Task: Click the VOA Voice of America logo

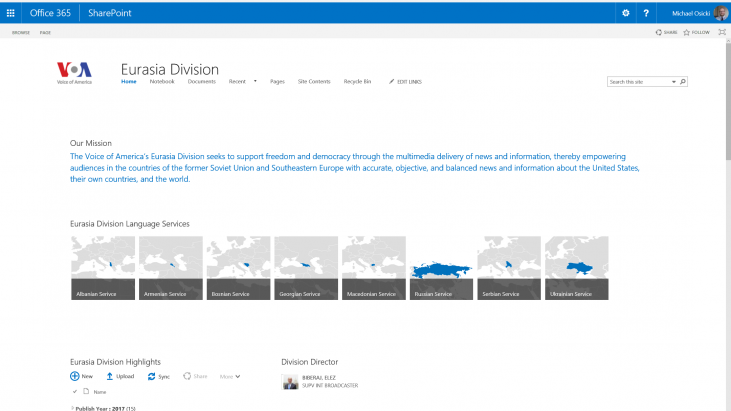Action: tap(74, 73)
